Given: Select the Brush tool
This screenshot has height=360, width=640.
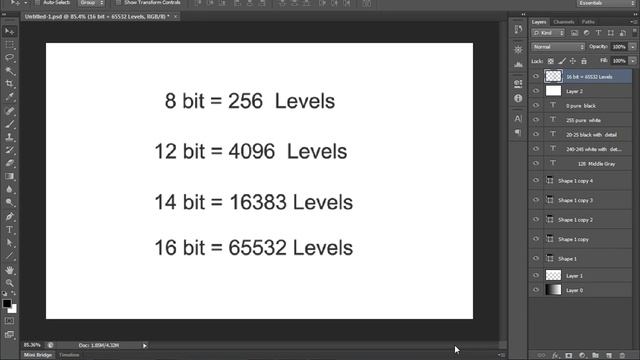Looking at the screenshot, I should pyautogui.click(x=9, y=124).
